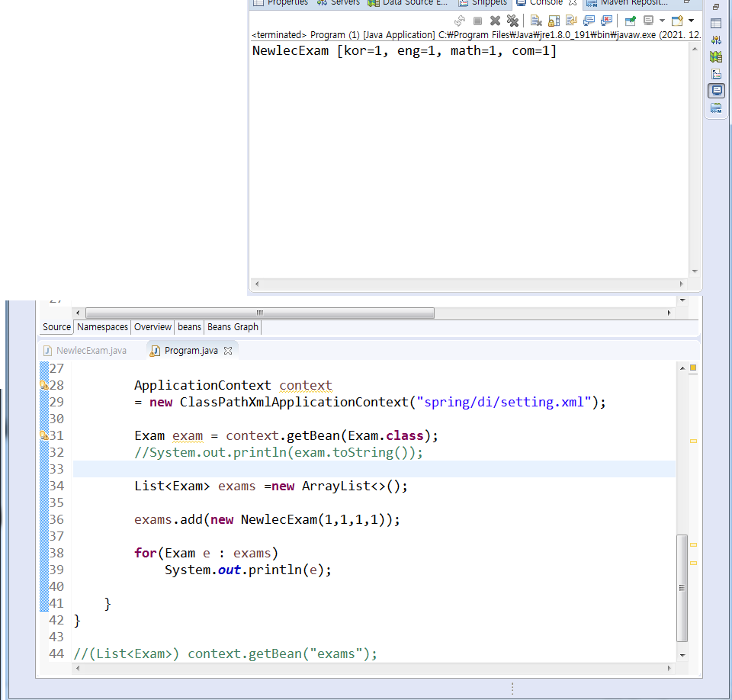
Task: Open Servers fast view in right sidebar
Action: 716,40
